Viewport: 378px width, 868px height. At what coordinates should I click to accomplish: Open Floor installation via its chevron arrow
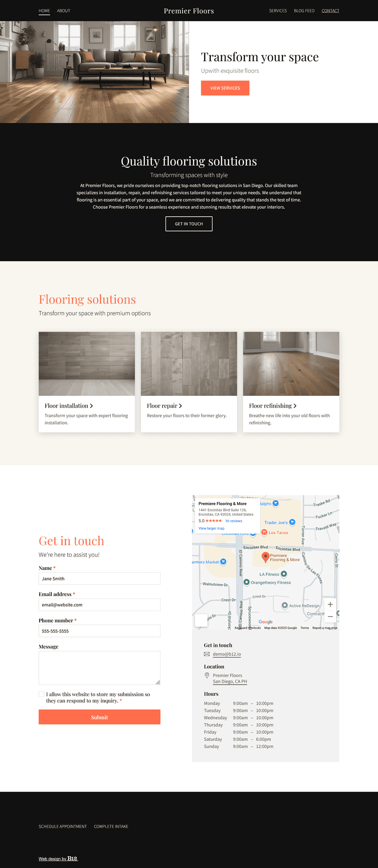pyautogui.click(x=91, y=406)
